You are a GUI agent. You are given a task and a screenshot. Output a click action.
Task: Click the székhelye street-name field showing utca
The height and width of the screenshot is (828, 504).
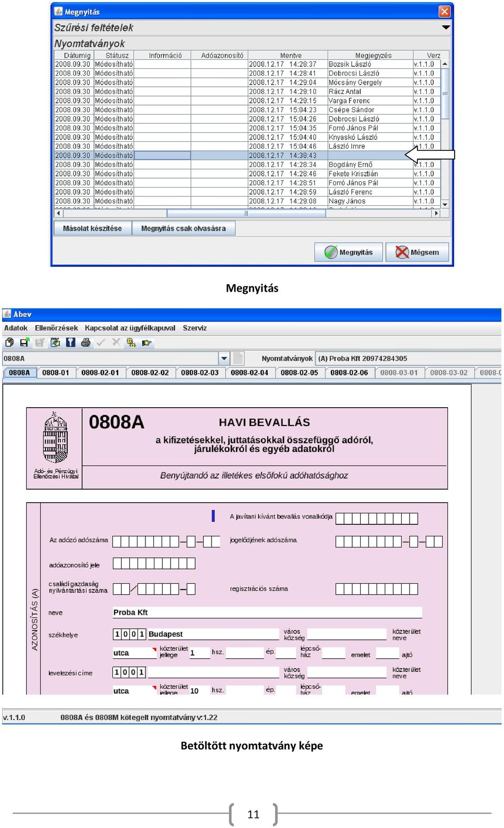(x=134, y=653)
